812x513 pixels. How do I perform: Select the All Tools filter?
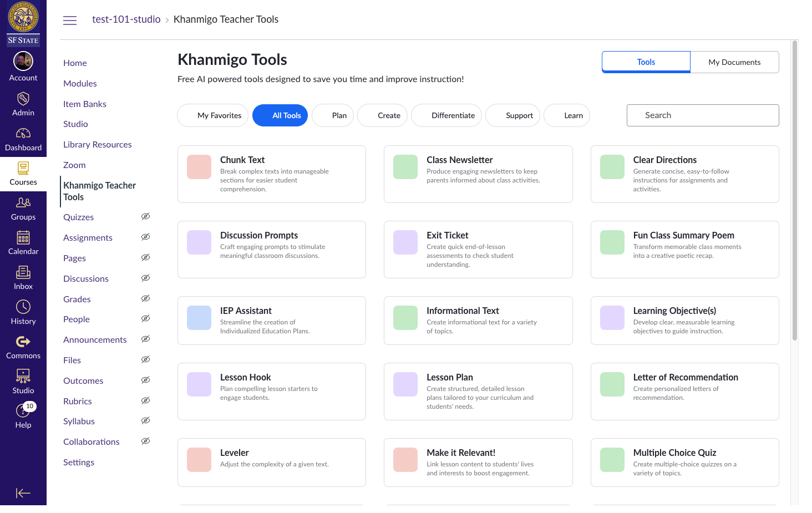[280, 115]
